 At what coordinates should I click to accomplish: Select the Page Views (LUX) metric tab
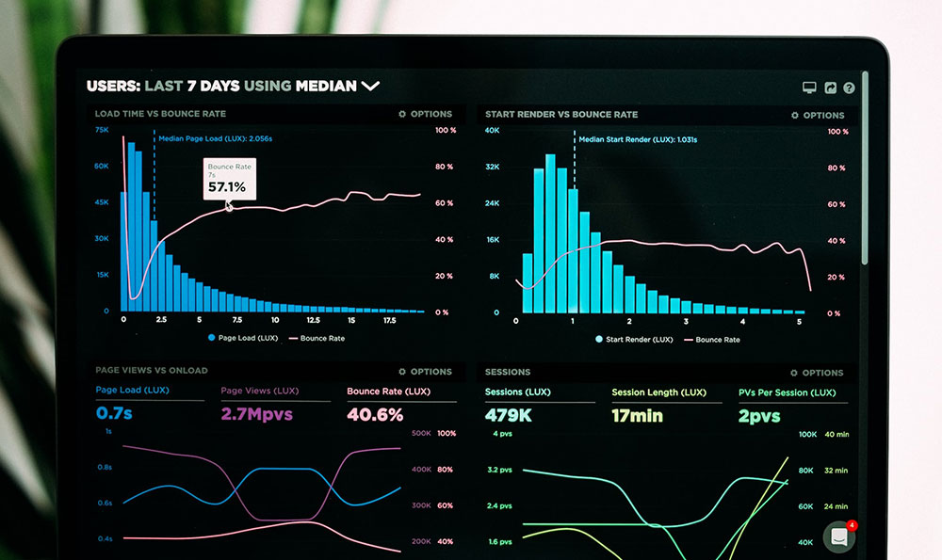point(259,391)
